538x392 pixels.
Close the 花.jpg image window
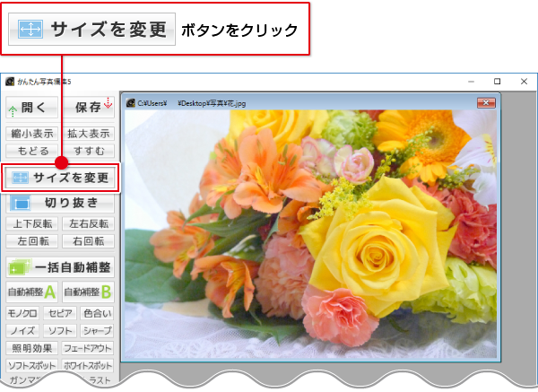pyautogui.click(x=486, y=102)
